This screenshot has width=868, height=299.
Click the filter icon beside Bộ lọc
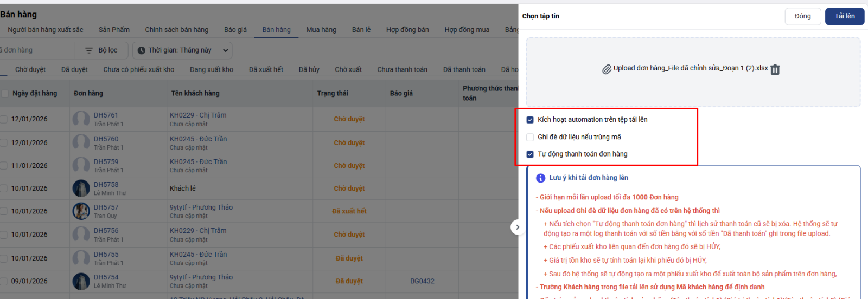tap(89, 50)
